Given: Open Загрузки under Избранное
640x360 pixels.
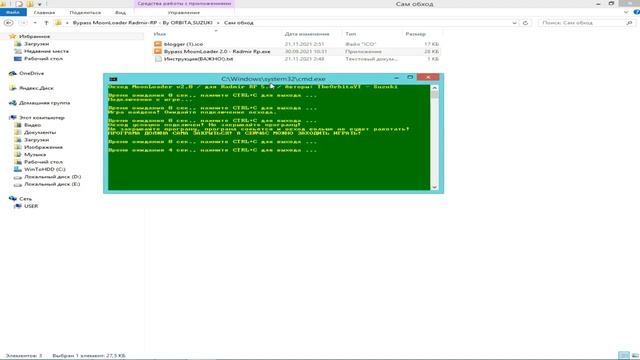Looking at the screenshot, I should tap(36, 44).
